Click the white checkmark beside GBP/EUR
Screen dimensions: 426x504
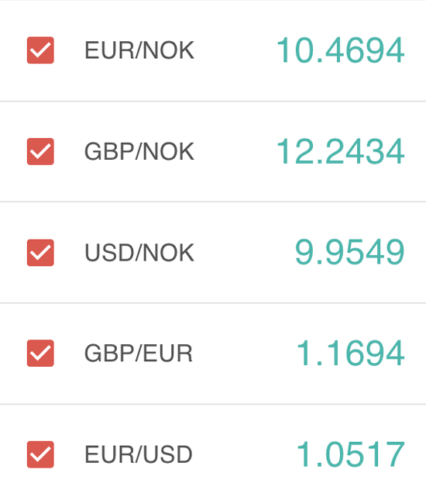pyautogui.click(x=40, y=353)
